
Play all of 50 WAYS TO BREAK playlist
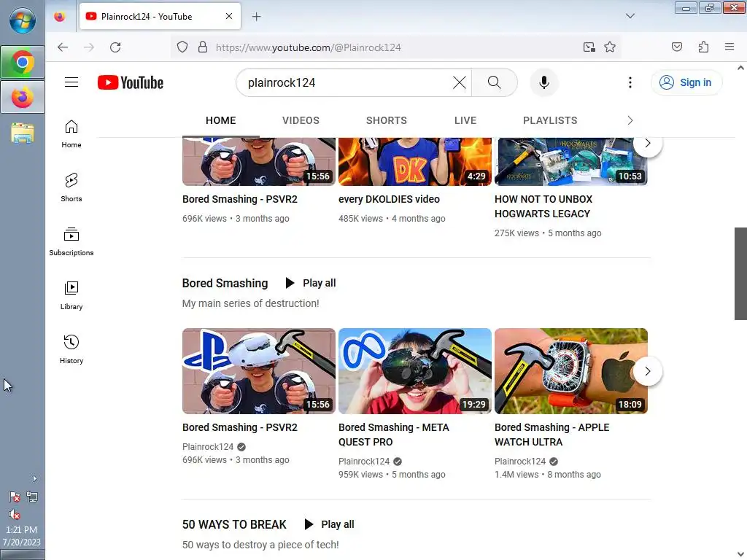(x=329, y=524)
